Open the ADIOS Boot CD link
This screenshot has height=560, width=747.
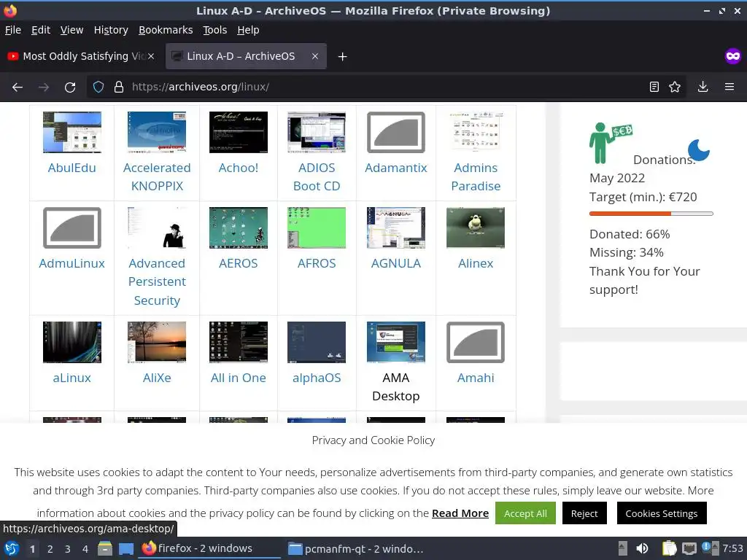click(317, 176)
